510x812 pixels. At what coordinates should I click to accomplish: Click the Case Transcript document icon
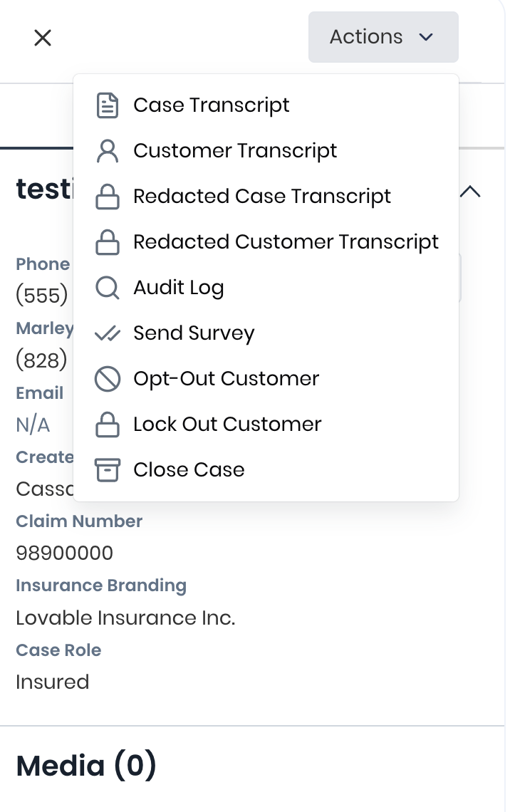click(x=107, y=105)
